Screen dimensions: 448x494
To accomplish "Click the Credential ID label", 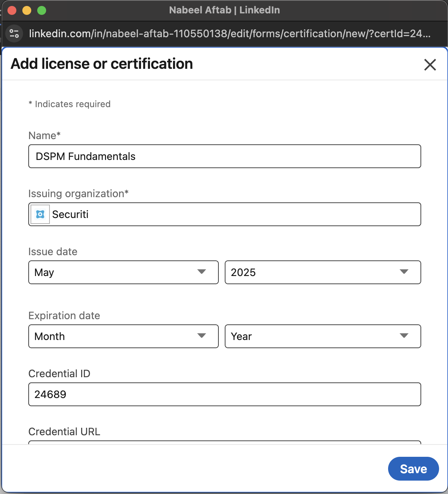I will click(60, 373).
